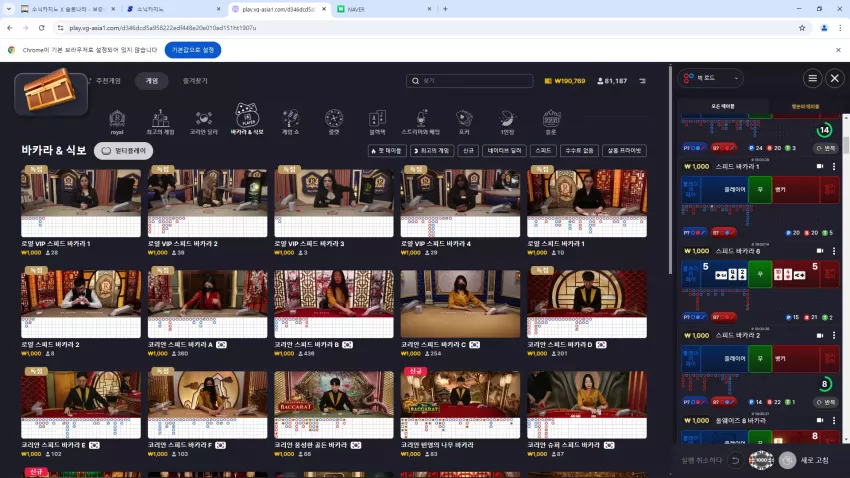Click the undo bet arrow icon
The image size is (850, 478).
click(x=735, y=460)
